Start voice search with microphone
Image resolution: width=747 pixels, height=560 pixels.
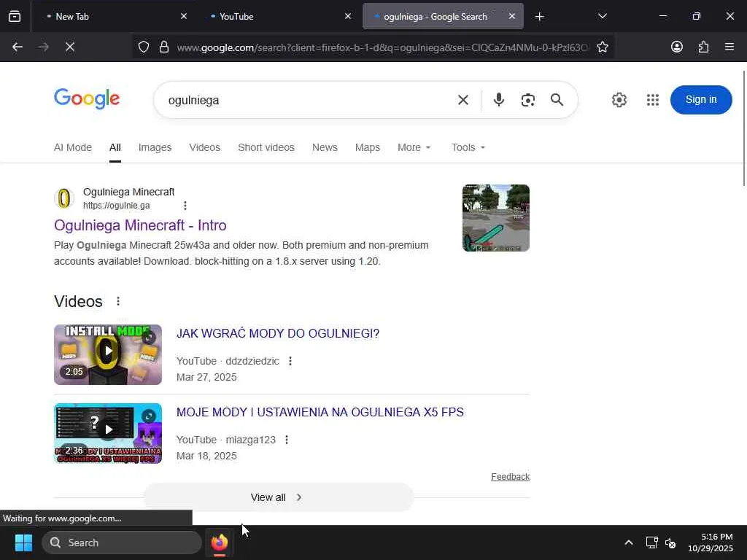pos(499,100)
